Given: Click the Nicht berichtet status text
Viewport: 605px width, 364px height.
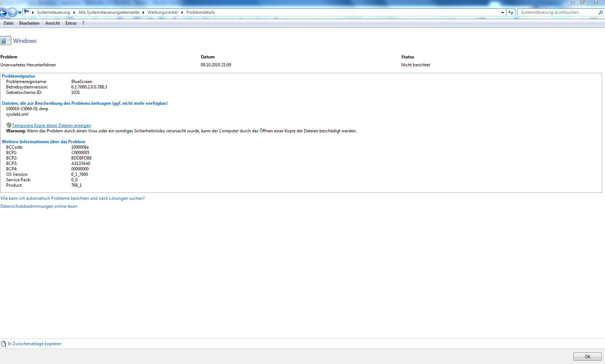Looking at the screenshot, I should coord(415,65).
